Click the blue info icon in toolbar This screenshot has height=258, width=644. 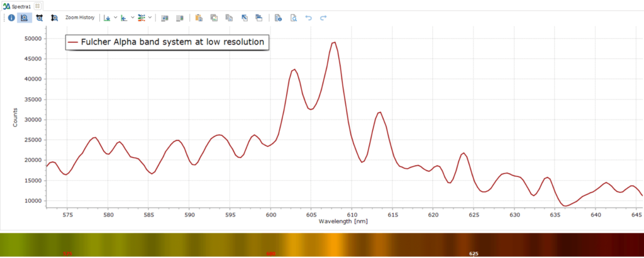coord(11,18)
